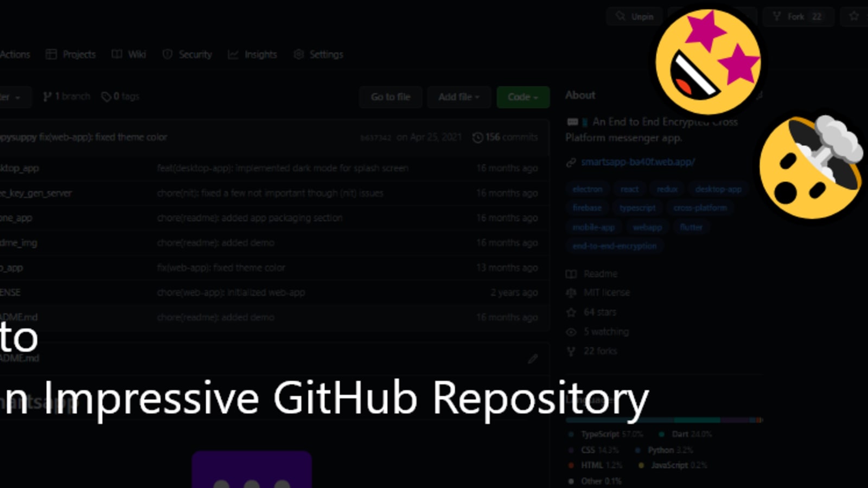This screenshot has width=868, height=488.
Task: Filter by CSS 14.3% language
Action: pos(593,450)
